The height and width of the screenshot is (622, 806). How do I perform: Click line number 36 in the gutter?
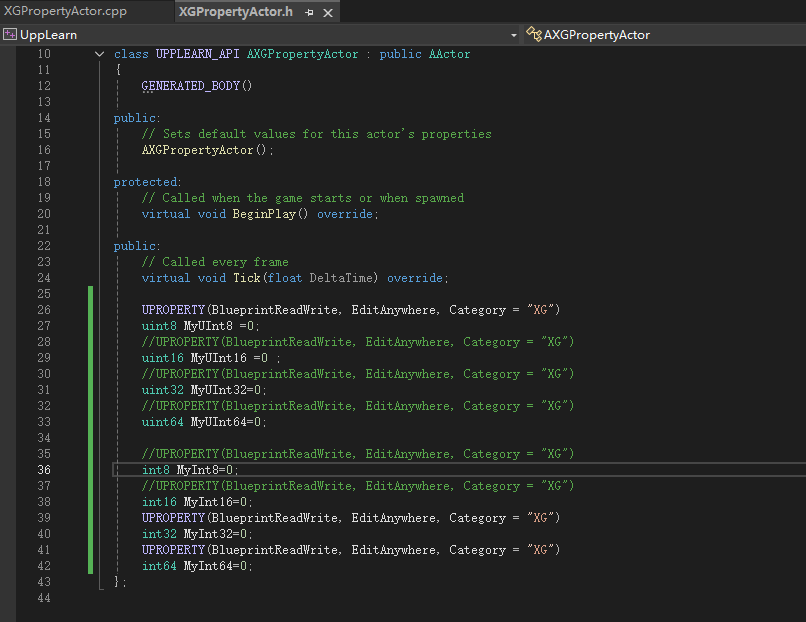tap(43, 470)
